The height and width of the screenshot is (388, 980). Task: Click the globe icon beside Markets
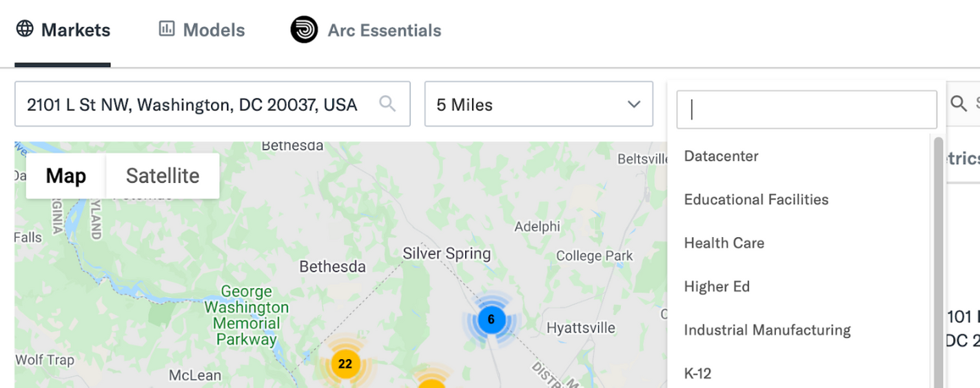pos(25,29)
